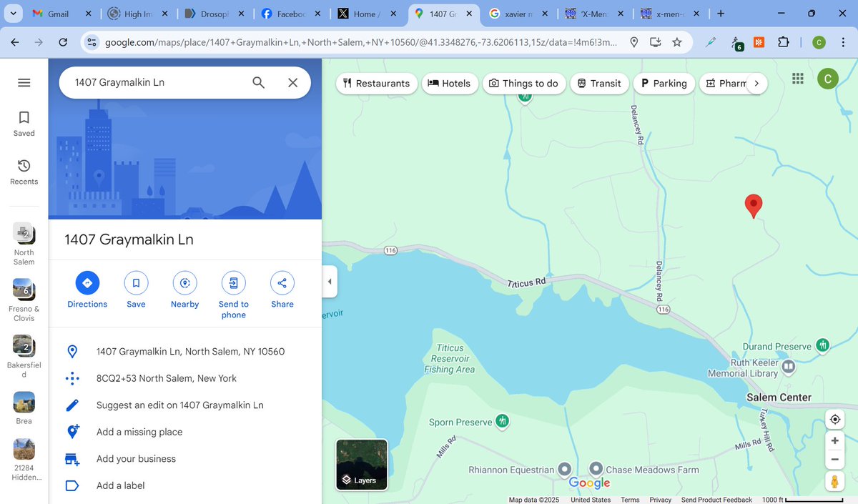Open Bakersfield recent item

click(x=24, y=357)
